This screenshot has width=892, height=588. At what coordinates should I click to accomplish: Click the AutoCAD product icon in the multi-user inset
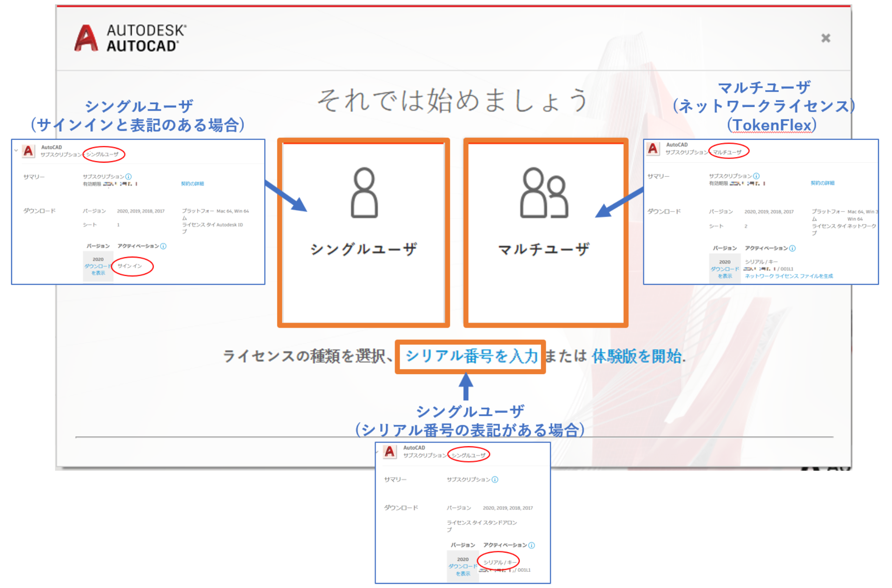pos(653,149)
